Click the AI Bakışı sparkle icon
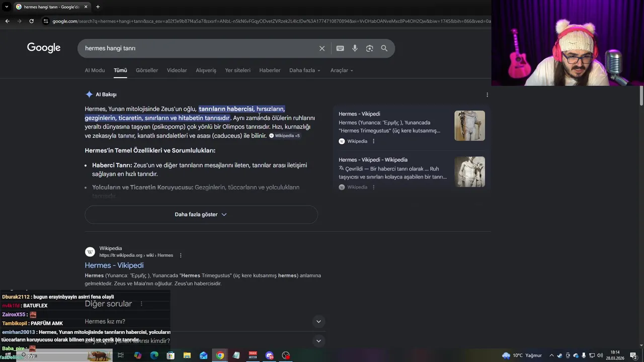 [89, 95]
